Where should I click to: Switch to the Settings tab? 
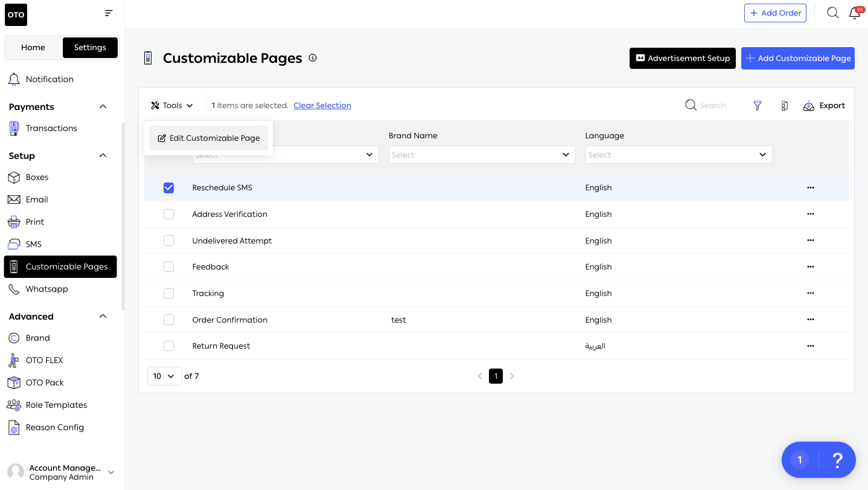click(x=90, y=48)
